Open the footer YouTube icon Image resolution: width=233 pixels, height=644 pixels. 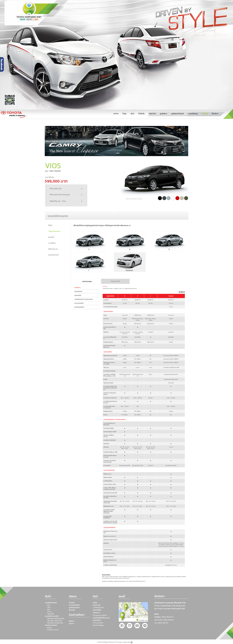(x=137, y=625)
